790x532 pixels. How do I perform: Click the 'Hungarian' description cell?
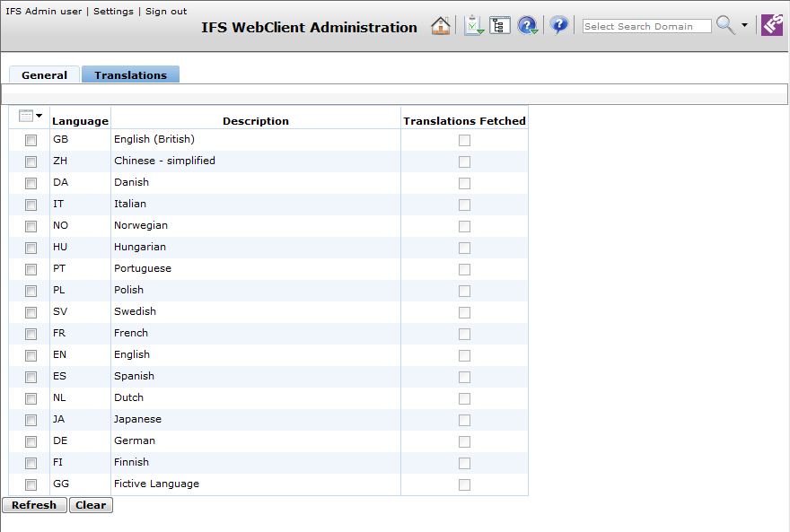coord(256,247)
